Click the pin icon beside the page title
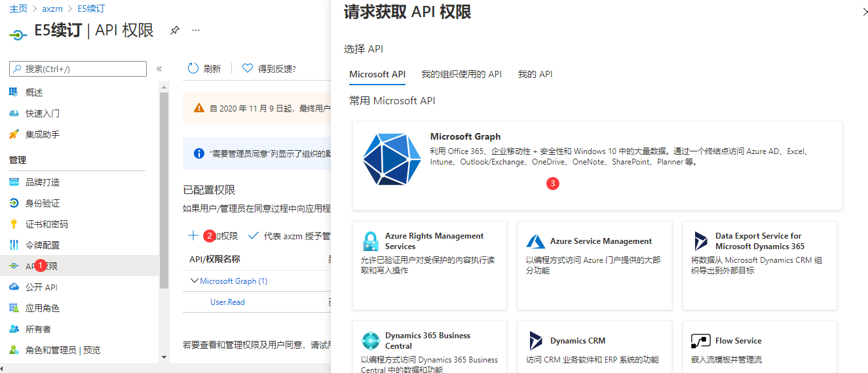The width and height of the screenshot is (868, 373). tap(174, 30)
